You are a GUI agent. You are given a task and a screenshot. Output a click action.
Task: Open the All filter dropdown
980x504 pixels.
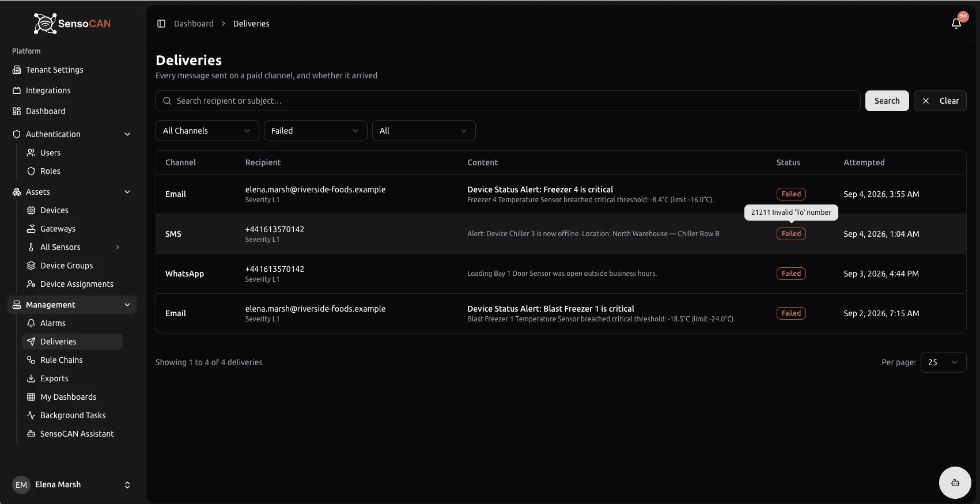click(x=424, y=131)
